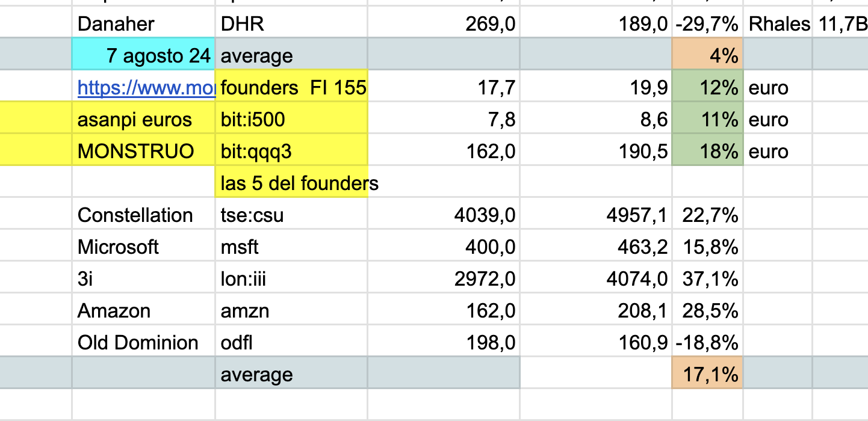This screenshot has height=421, width=868.
Task: Select the asanpi euros cell
Action: coord(144,119)
